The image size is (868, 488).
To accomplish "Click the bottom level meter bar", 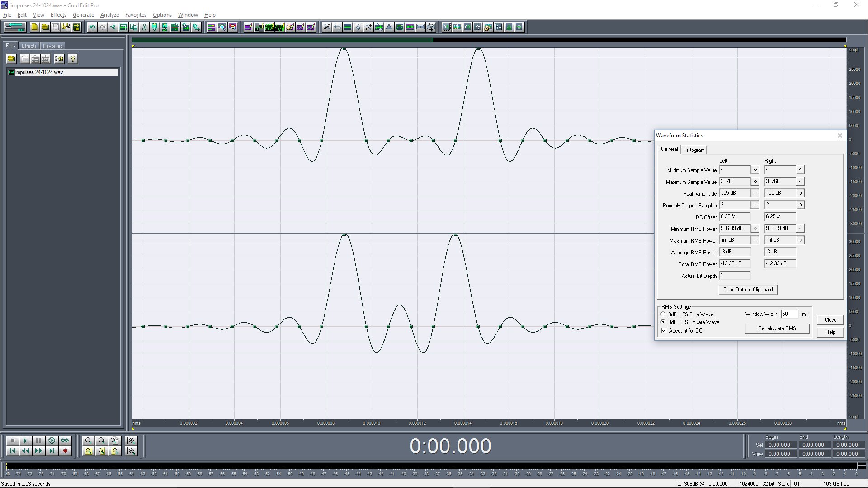I will [432, 466].
